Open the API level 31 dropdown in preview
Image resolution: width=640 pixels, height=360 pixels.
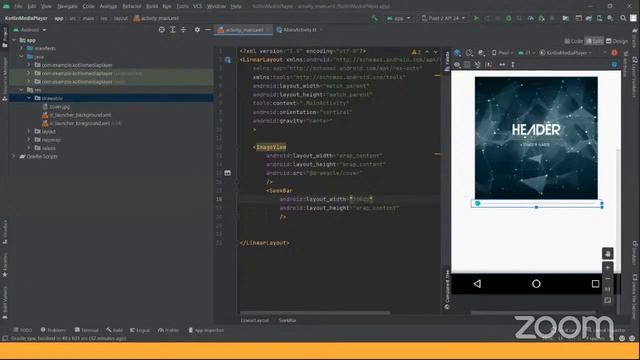tap(527, 53)
